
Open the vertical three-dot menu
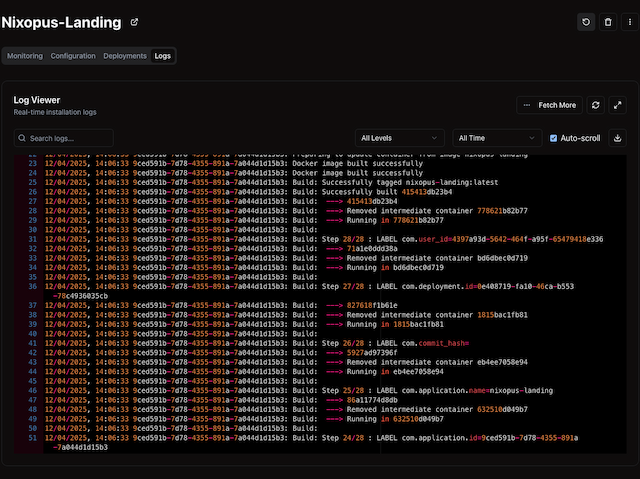click(x=630, y=22)
